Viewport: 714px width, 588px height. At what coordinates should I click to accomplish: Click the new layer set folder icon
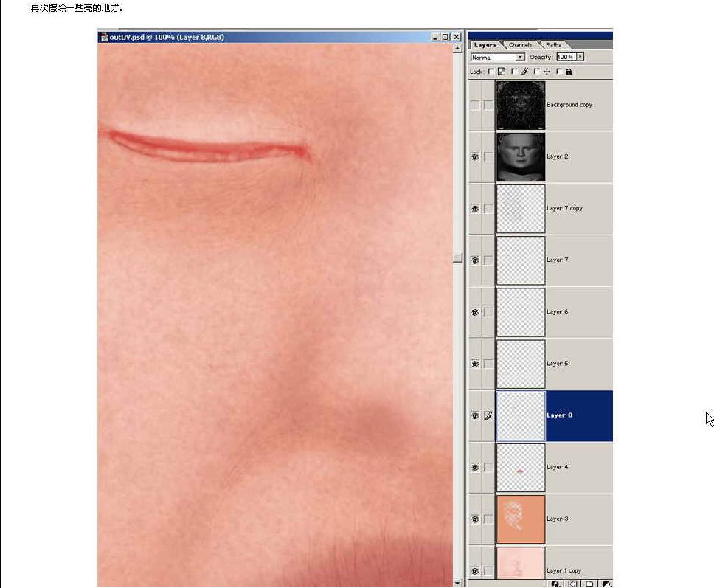pyautogui.click(x=589, y=584)
